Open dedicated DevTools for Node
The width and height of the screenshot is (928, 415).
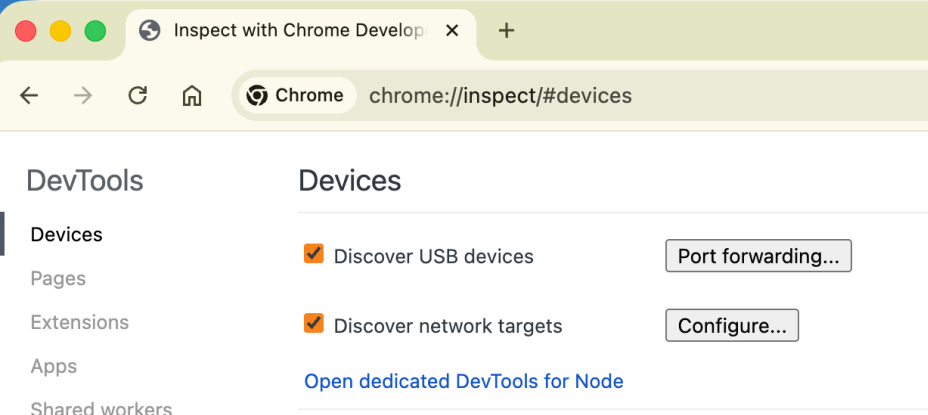pos(463,381)
